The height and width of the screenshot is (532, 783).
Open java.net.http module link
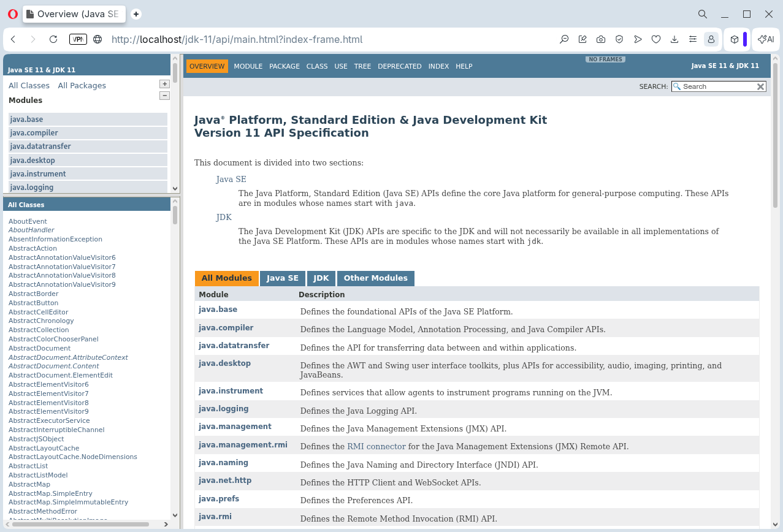pyautogui.click(x=225, y=481)
